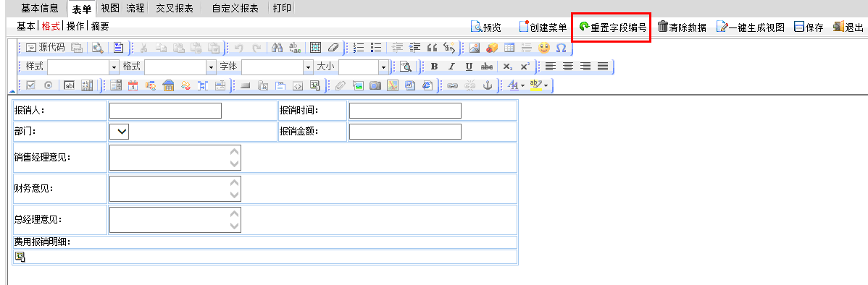Toggle bold formatting

(x=434, y=67)
